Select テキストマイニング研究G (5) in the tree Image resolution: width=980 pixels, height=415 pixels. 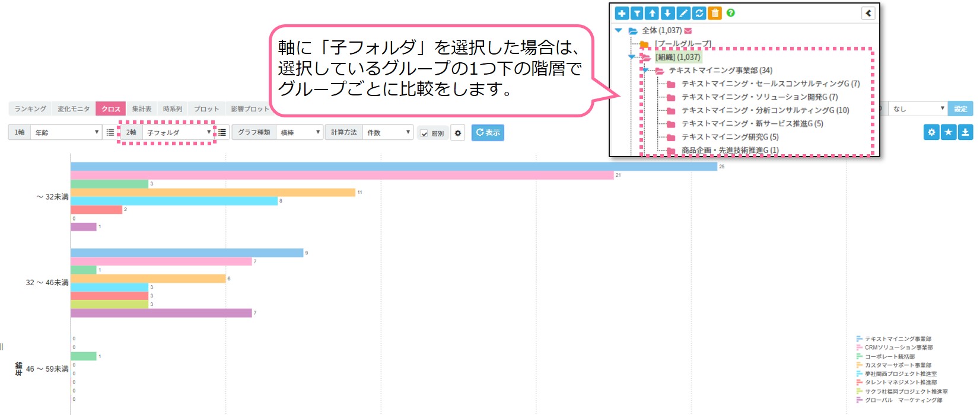click(x=730, y=137)
